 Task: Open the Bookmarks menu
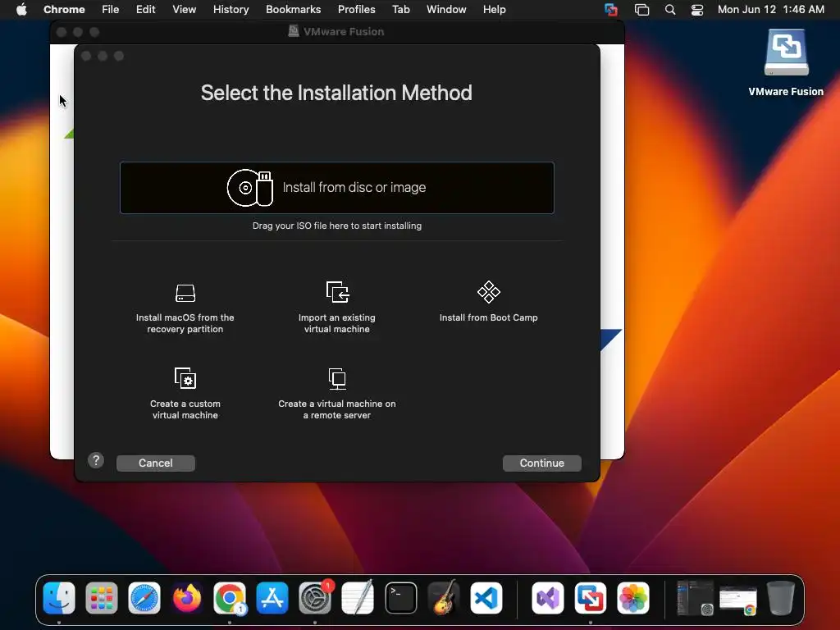point(293,9)
